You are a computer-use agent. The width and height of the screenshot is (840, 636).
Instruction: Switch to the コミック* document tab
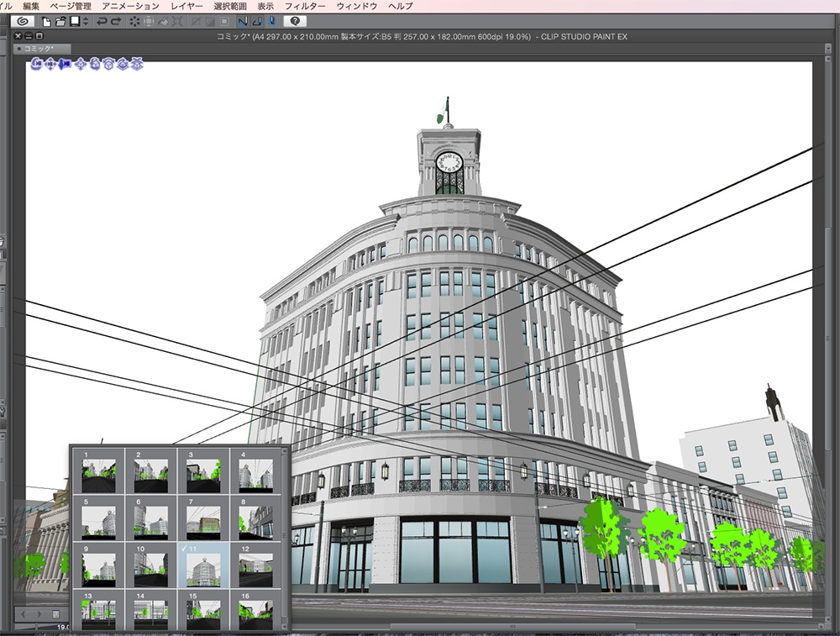pyautogui.click(x=42, y=49)
